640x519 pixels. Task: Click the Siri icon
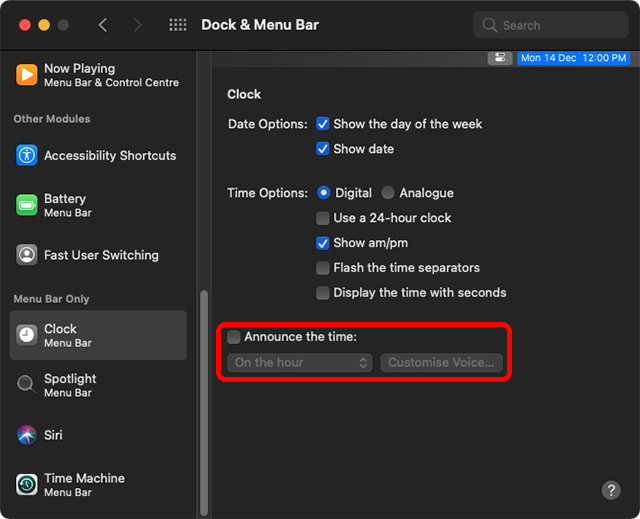coord(27,435)
